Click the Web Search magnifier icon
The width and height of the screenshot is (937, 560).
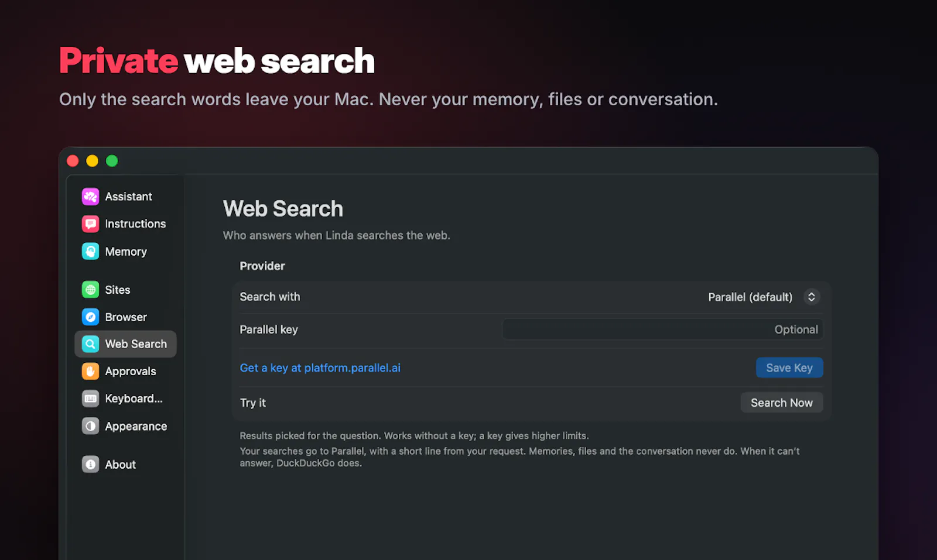point(90,344)
